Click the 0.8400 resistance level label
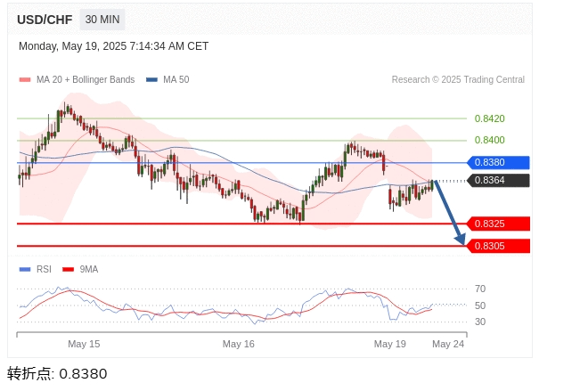Image resolution: width=588 pixels, height=391 pixels. [490, 140]
